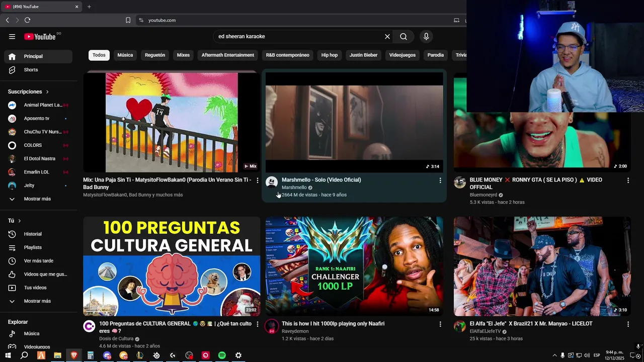Open Rank 1 Naafiri Challenger thumbnail
644x362 pixels.
354,266
